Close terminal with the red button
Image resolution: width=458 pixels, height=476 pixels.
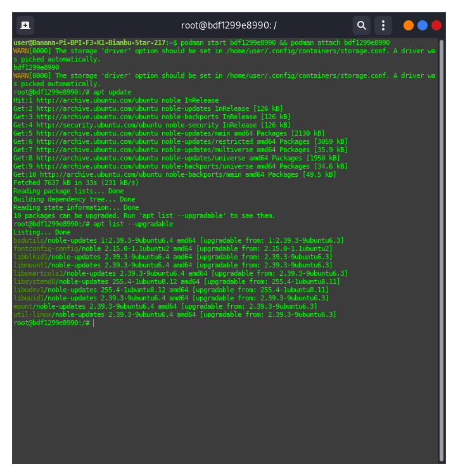click(436, 25)
